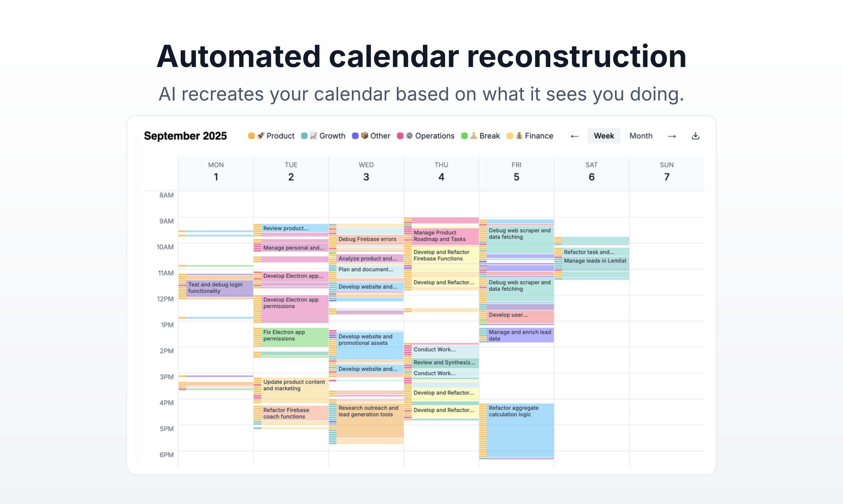Advance to next week with right arrow

(672, 136)
